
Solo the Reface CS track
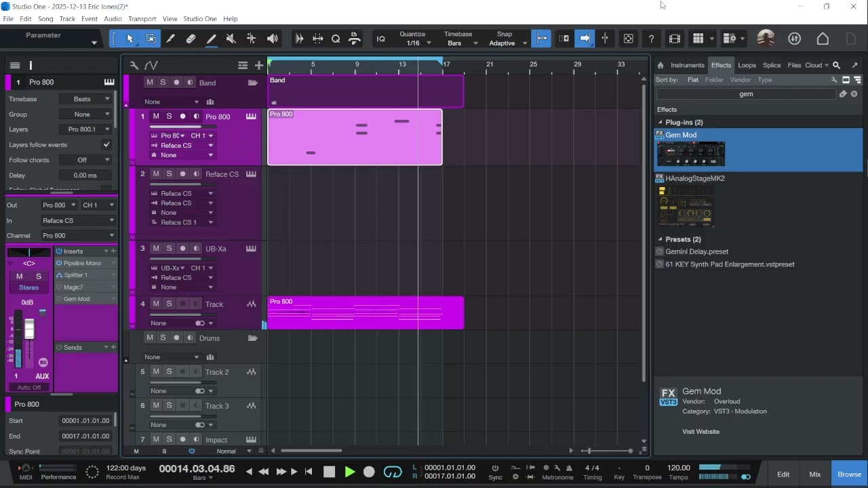169,174
